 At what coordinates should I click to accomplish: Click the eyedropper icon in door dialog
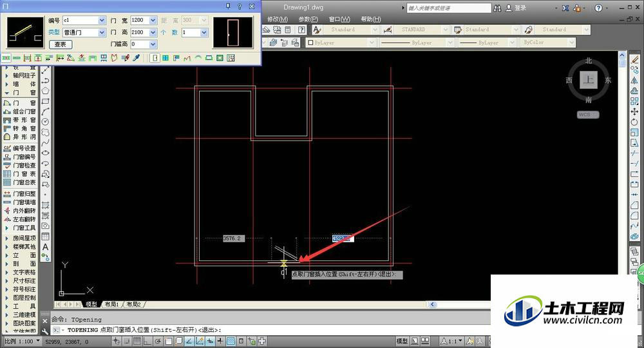click(136, 58)
